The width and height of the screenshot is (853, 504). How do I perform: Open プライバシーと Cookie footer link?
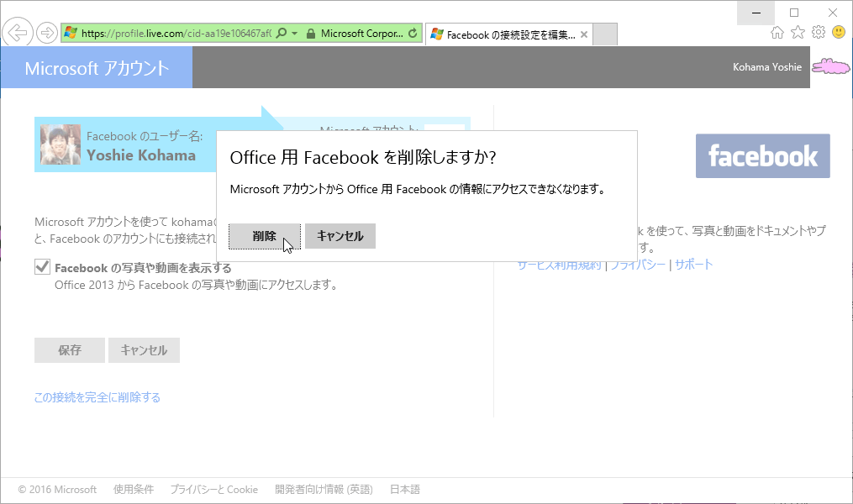[x=213, y=490]
